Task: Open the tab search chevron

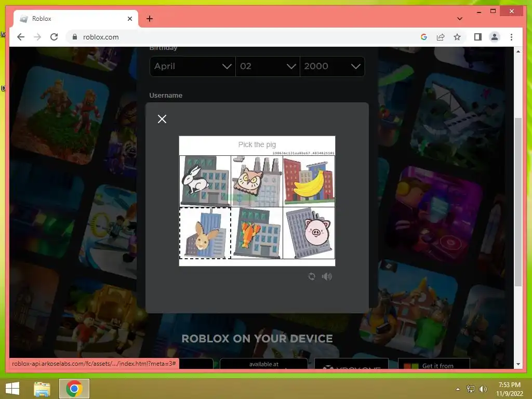Action: point(460,19)
